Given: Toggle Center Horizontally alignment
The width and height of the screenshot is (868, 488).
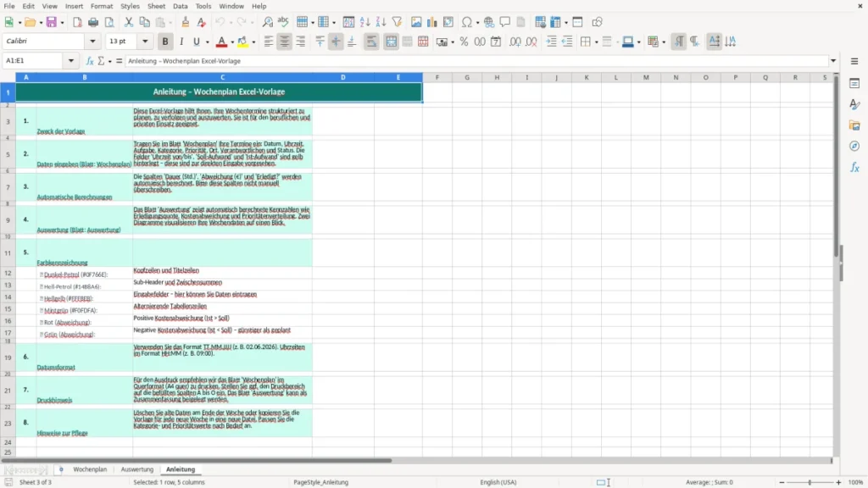Looking at the screenshot, I should tap(285, 42).
